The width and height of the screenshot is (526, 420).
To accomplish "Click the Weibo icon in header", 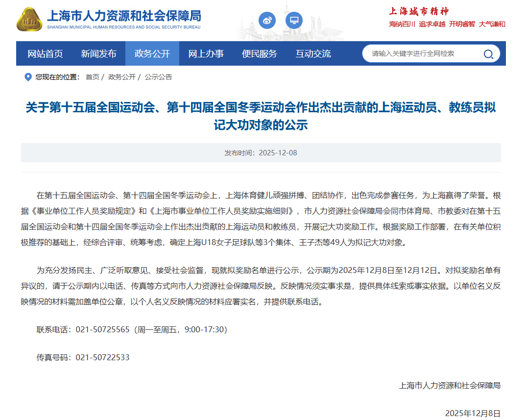I will pyautogui.click(x=267, y=21).
